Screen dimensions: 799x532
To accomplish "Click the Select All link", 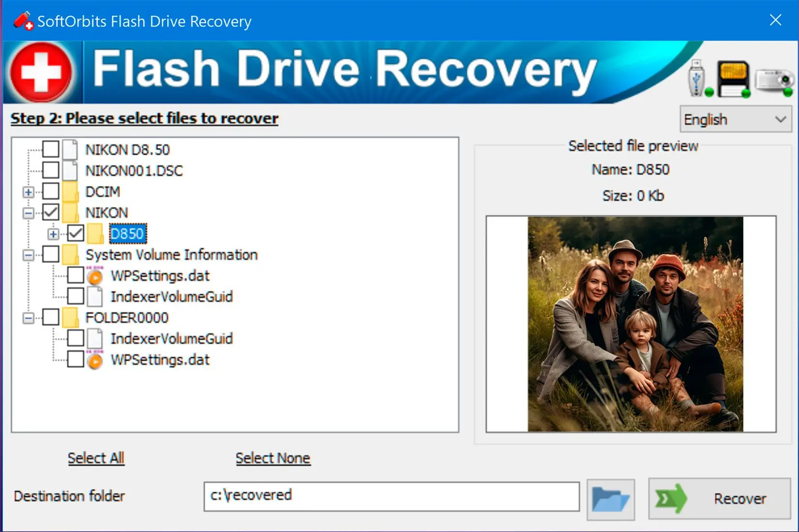I will 96,458.
